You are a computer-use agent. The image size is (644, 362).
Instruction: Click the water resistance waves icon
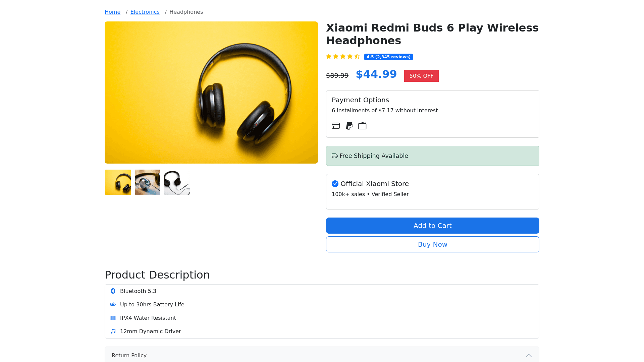pyautogui.click(x=113, y=318)
